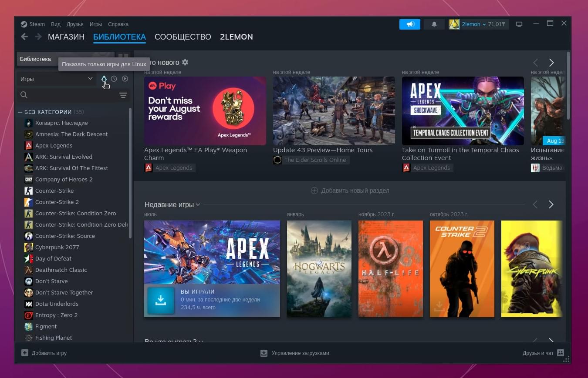Open the Counter-Strike 2 cover art
This screenshot has height=378, width=588.
[462, 269]
